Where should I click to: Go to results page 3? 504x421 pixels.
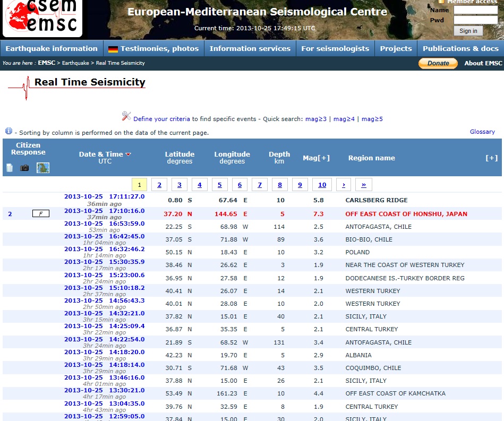180,185
